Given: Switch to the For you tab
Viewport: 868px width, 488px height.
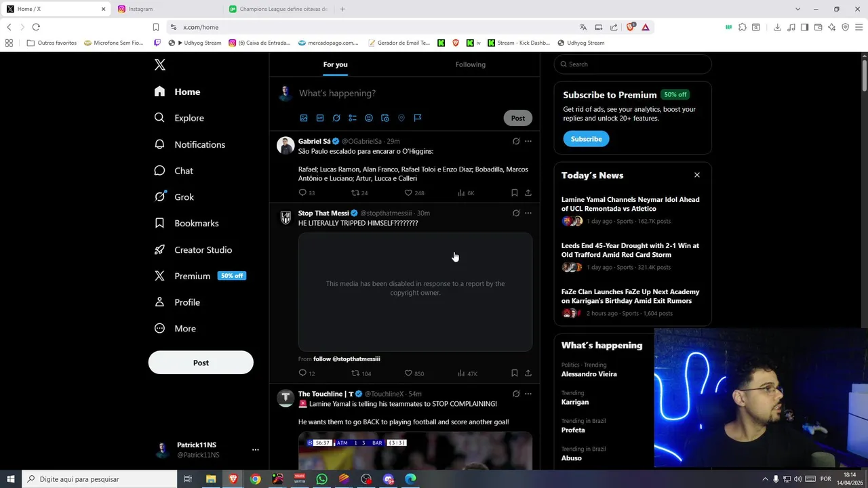Looking at the screenshot, I should coord(335,64).
